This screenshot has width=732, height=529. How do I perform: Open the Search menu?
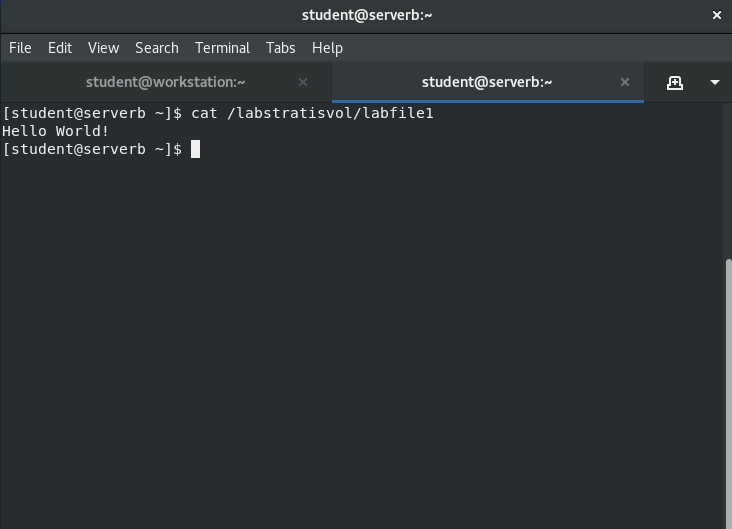click(157, 48)
